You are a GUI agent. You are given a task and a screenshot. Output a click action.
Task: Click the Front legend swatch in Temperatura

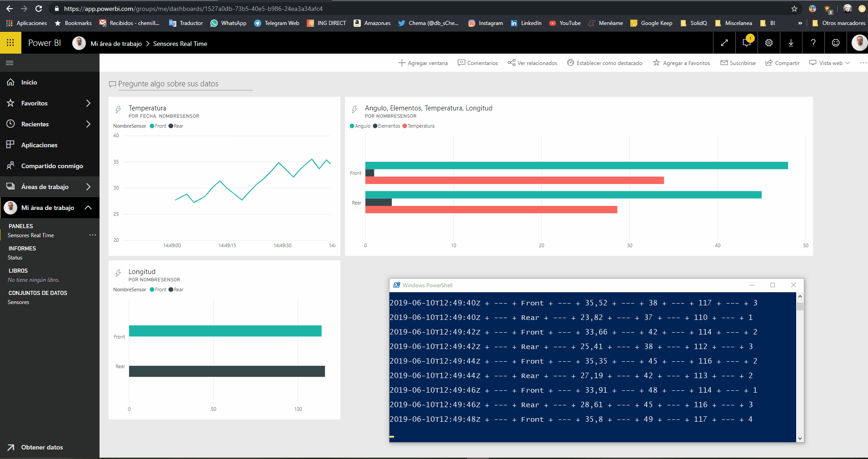coord(152,126)
